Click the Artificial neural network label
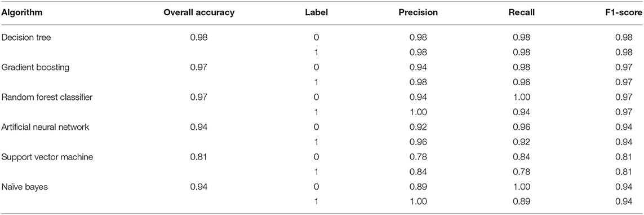This screenshot has height=215, width=644. 39,127
